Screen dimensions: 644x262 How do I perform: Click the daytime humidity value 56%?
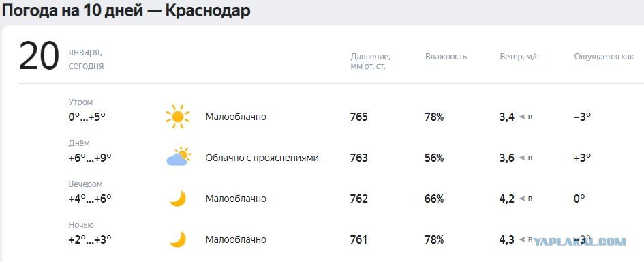coord(435,158)
